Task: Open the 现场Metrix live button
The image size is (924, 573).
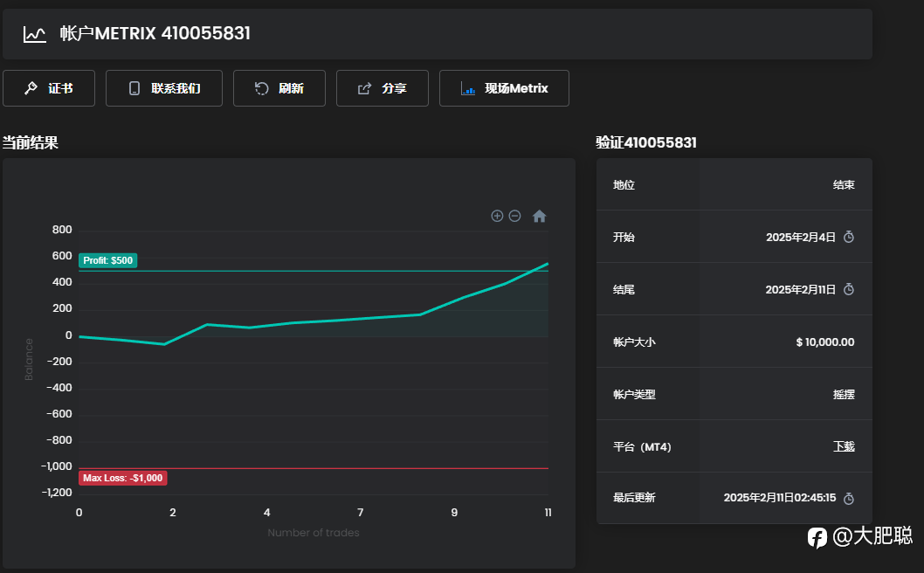Action: (x=505, y=88)
